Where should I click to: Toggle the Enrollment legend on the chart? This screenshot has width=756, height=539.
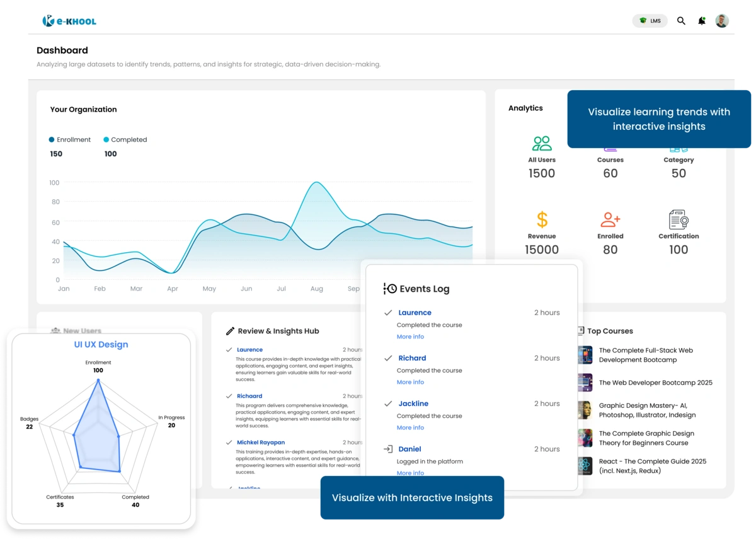pos(69,139)
